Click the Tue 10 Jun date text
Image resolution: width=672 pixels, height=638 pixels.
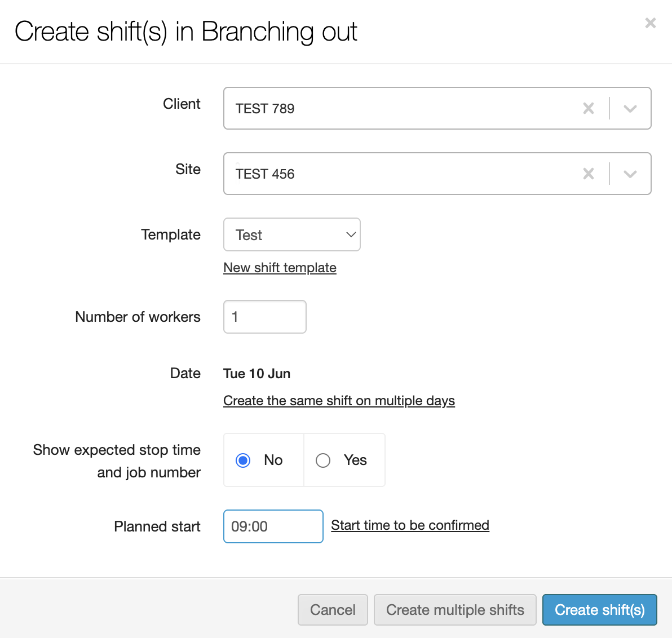point(257,374)
